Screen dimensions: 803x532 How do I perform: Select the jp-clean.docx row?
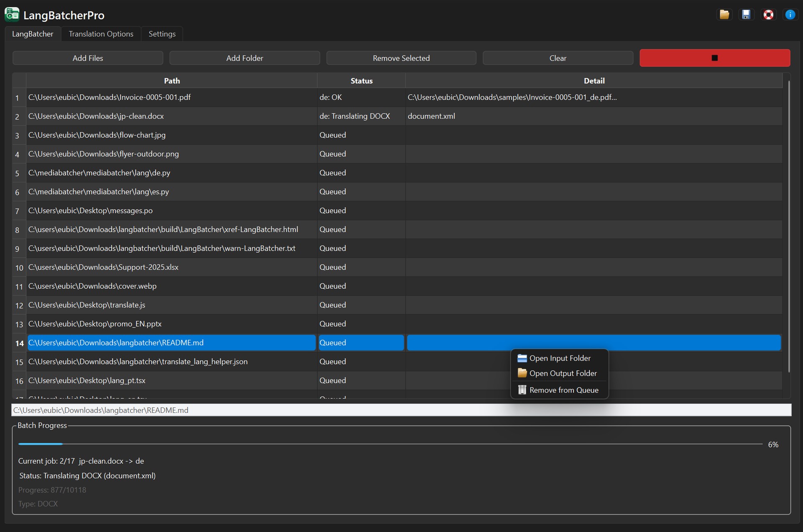(x=171, y=116)
